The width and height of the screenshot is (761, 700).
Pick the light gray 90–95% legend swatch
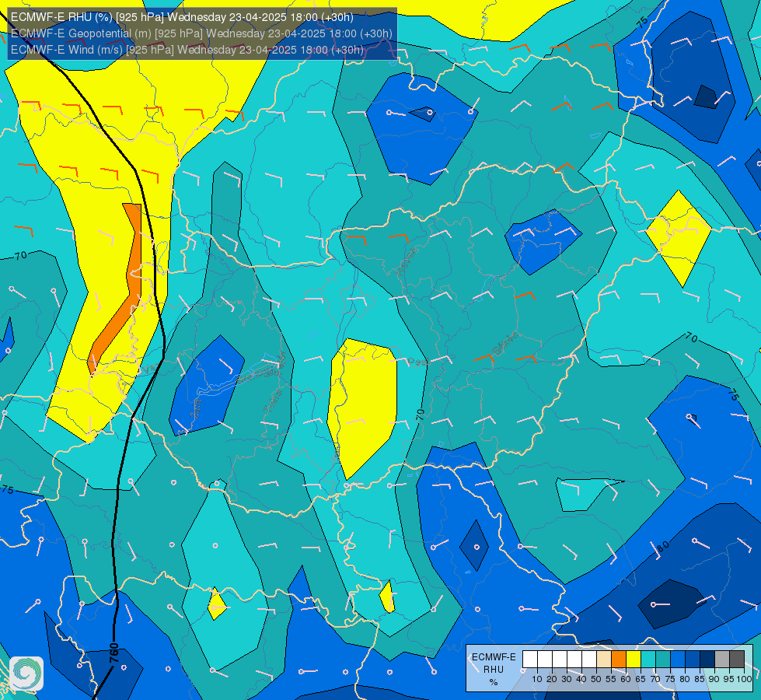pyautogui.click(x=722, y=659)
